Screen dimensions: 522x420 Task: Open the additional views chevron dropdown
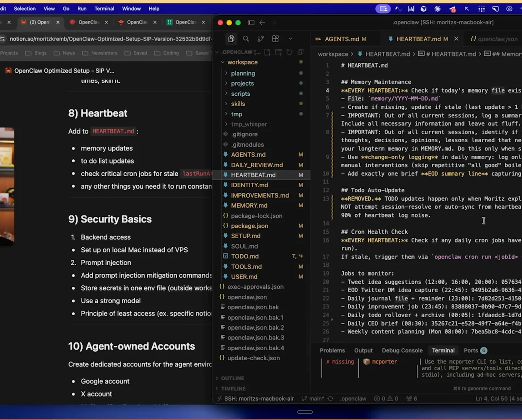pos(291,38)
